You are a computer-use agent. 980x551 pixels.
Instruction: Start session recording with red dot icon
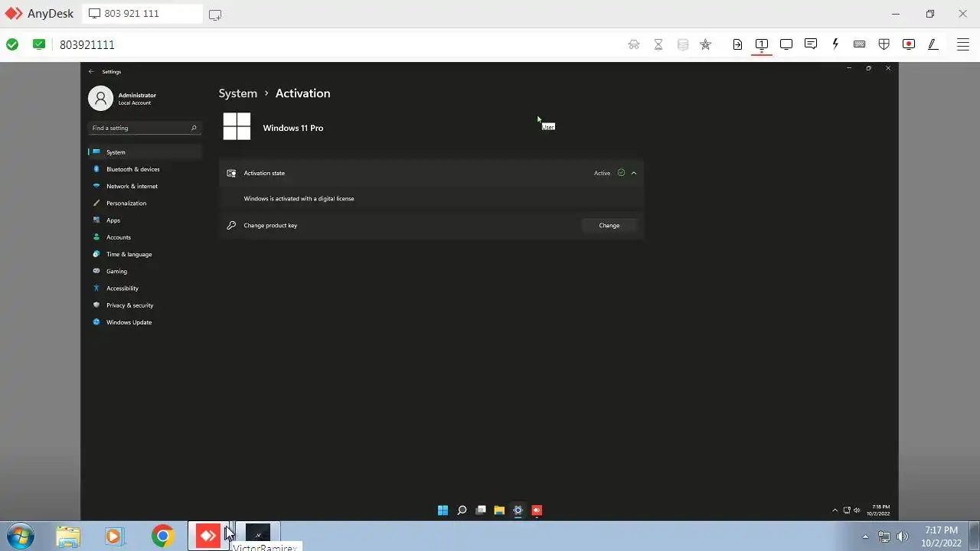click(909, 44)
